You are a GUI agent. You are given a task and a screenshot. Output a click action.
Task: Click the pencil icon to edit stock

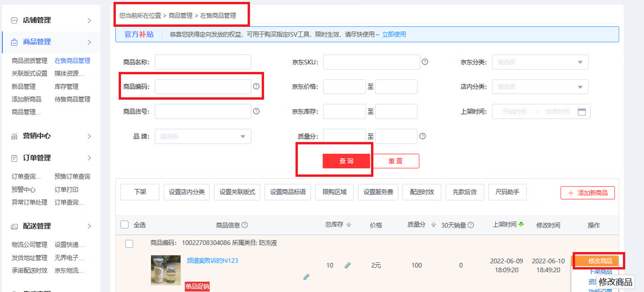point(347,265)
